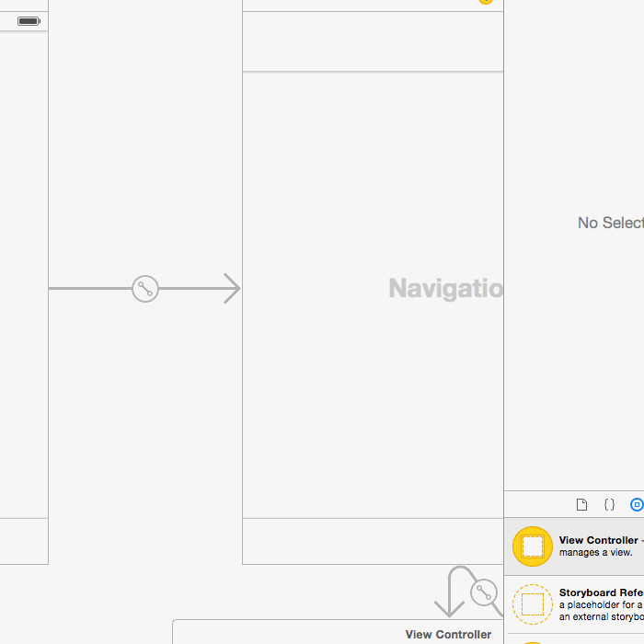The height and width of the screenshot is (644, 644).
Task: Select the root view controller relationship segue icon
Action: 484,592
